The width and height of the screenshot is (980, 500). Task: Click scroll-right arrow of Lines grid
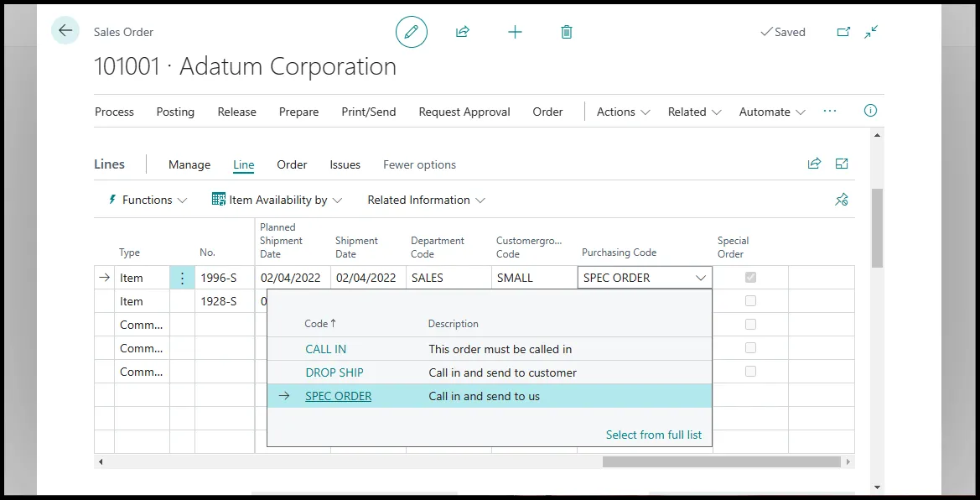click(848, 461)
